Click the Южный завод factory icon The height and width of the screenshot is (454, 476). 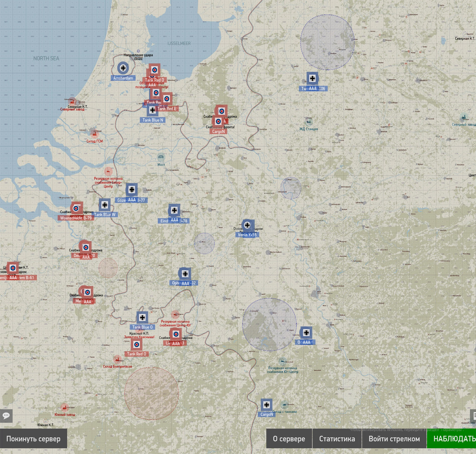[x=64, y=407]
